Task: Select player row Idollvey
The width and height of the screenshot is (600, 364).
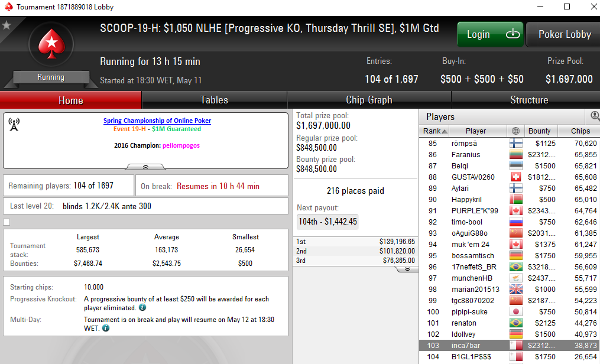Action: pyautogui.click(x=510, y=334)
